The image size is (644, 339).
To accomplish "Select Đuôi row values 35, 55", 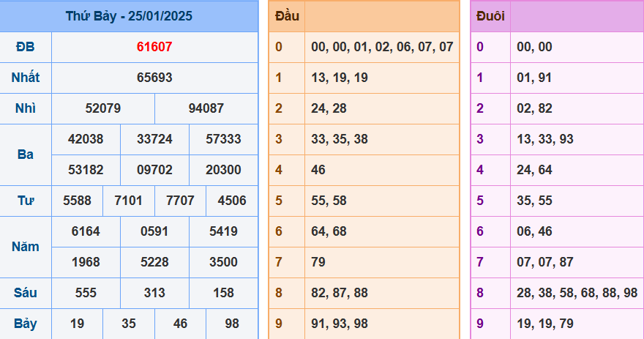I will click(x=534, y=201).
